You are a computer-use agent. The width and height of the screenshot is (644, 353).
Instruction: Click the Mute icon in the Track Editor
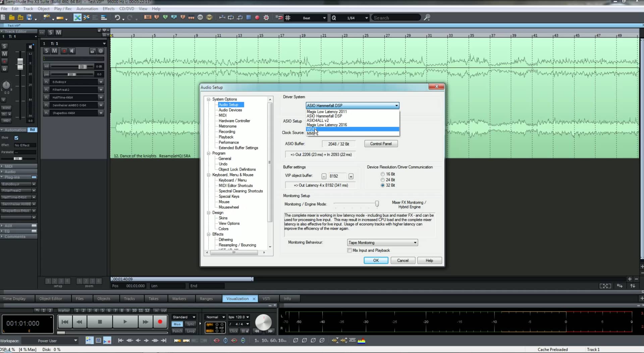[x=5, y=54]
